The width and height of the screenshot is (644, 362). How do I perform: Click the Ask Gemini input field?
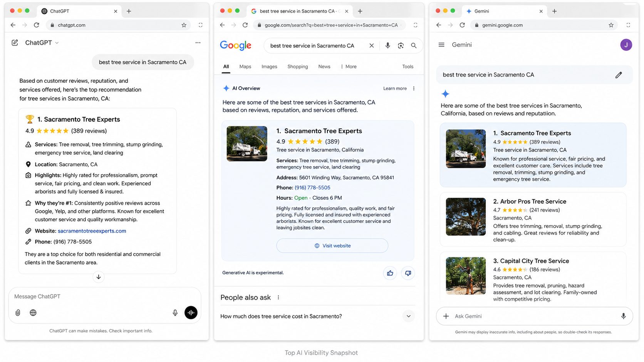coord(534,316)
